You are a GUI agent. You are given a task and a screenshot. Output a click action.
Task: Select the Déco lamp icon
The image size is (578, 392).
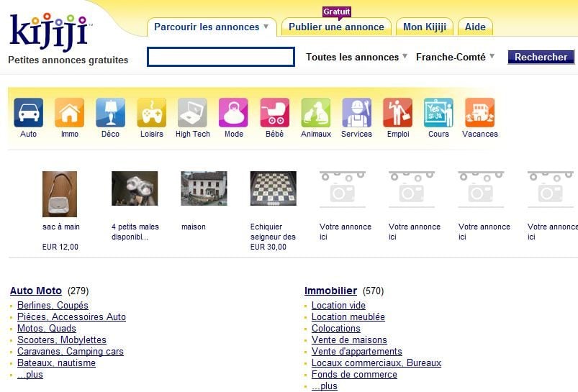[x=111, y=113]
